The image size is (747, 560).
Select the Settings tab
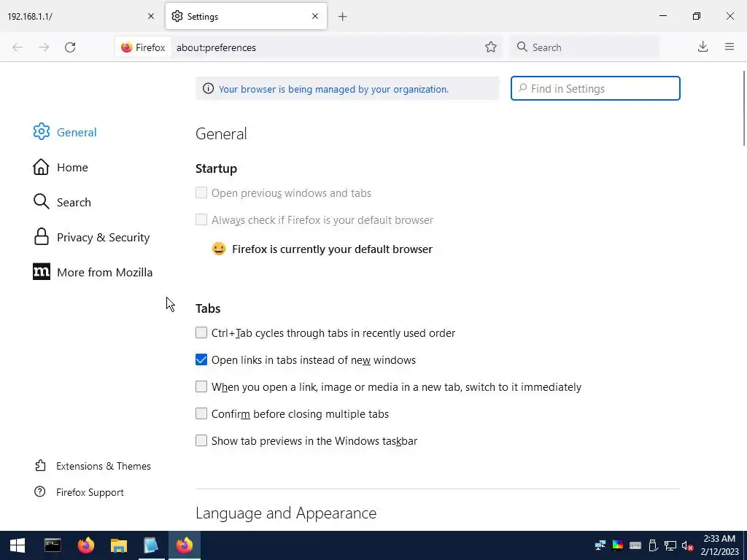point(246,16)
